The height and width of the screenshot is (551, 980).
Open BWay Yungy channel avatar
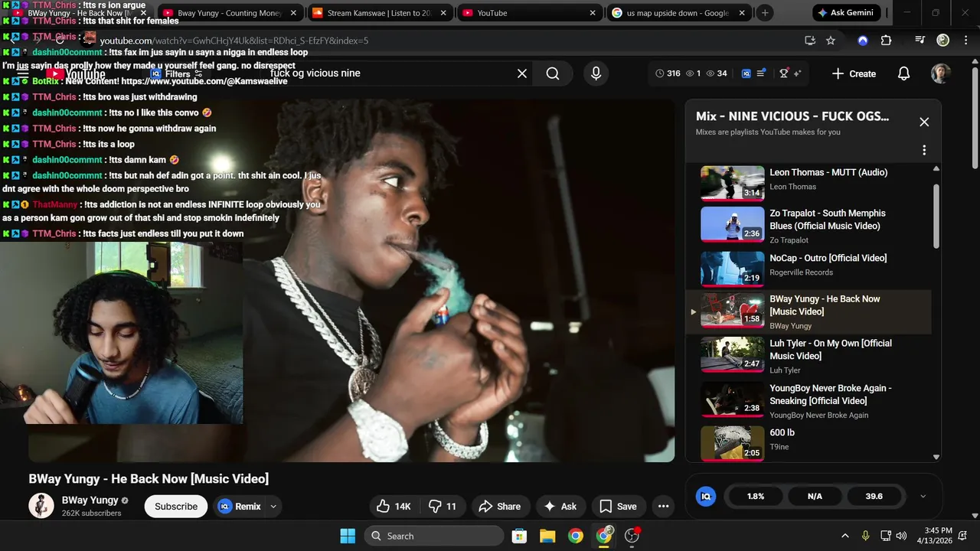pyautogui.click(x=41, y=506)
